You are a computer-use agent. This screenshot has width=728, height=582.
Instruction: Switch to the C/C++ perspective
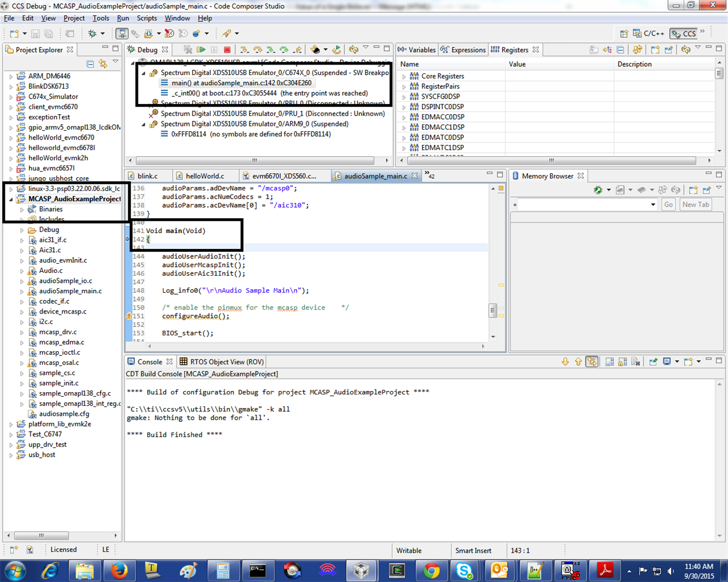point(648,34)
